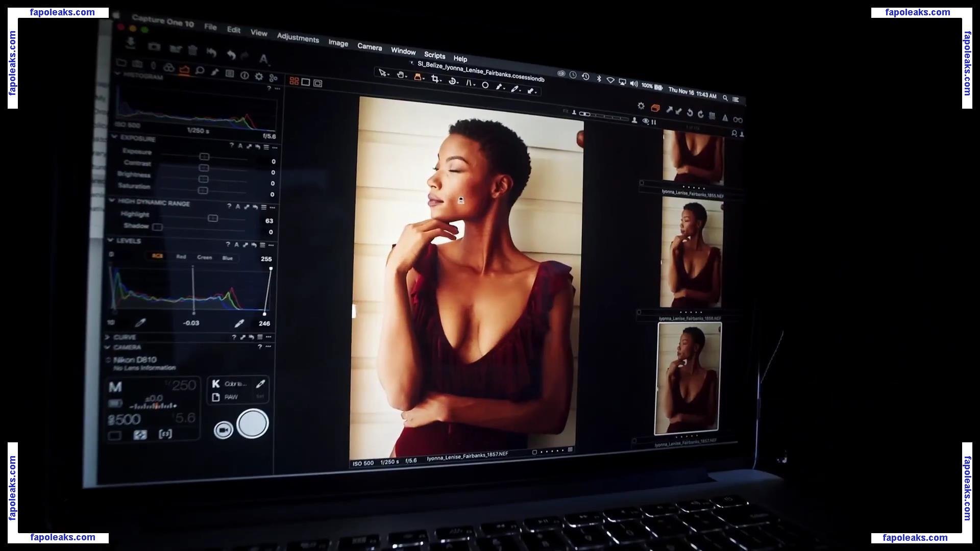Select thumbnail Iyonna_Lenise_Fairbanks_1856.NEF
The height and width of the screenshot is (551, 980).
click(x=692, y=253)
